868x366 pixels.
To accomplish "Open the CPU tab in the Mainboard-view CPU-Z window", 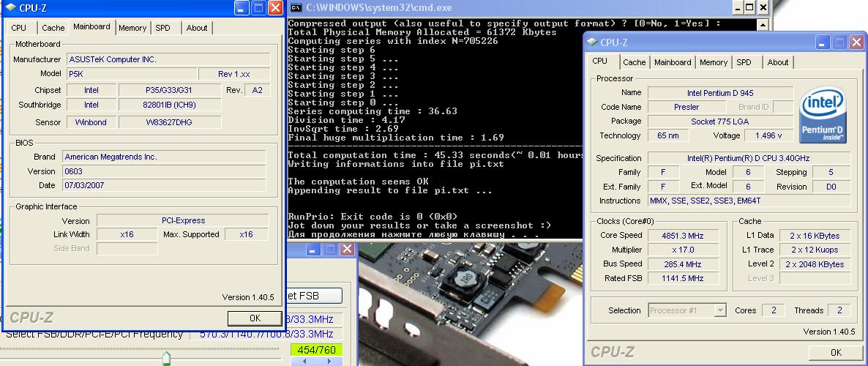I will [x=19, y=28].
